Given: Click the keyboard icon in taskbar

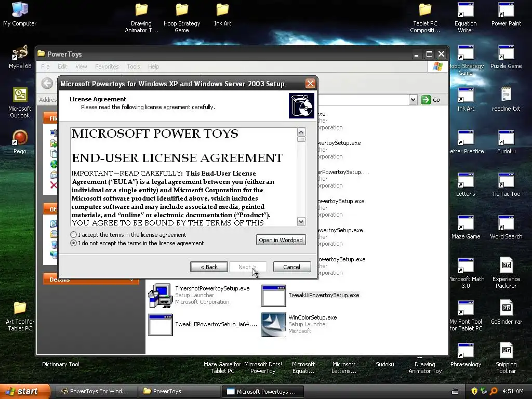Looking at the screenshot, I should 455,392.
